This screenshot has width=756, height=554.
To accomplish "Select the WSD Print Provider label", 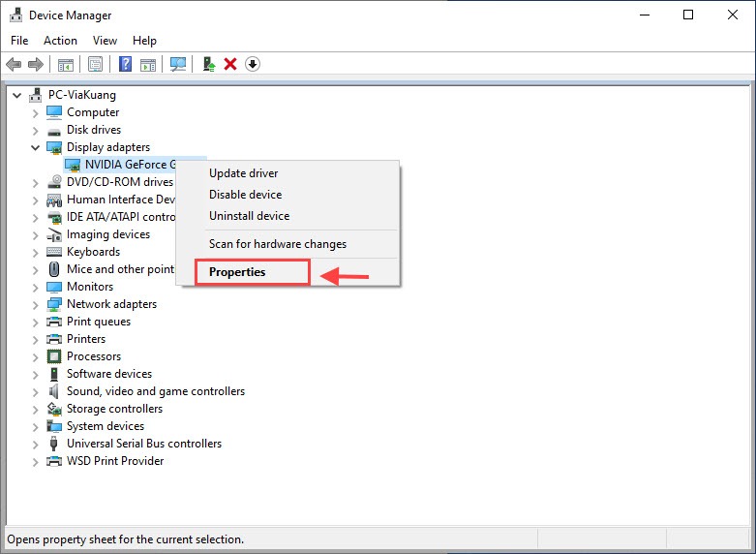I will [x=115, y=461].
